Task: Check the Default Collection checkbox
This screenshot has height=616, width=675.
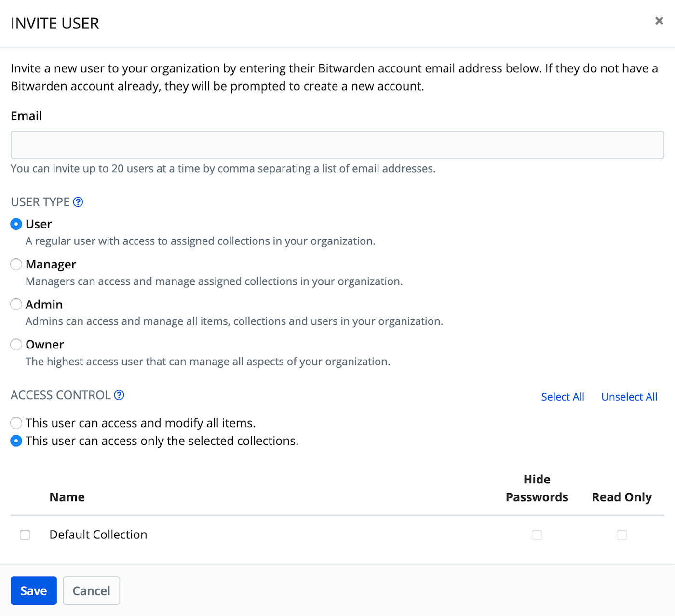Action: tap(25, 535)
